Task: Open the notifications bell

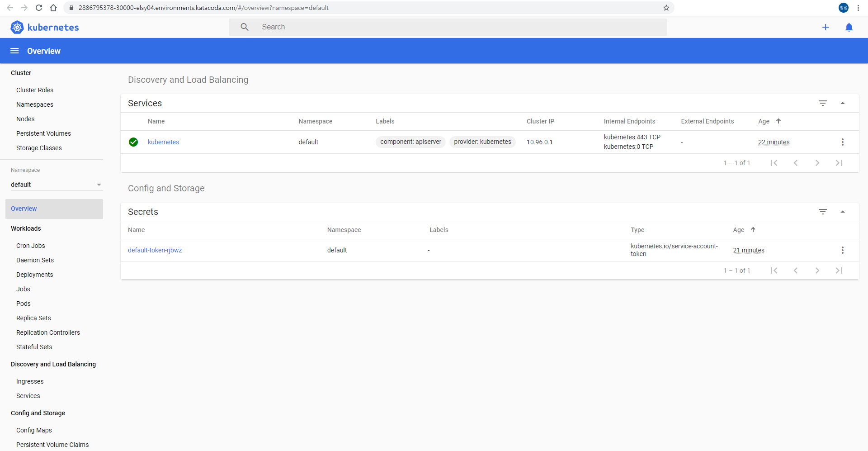Action: 849,27
